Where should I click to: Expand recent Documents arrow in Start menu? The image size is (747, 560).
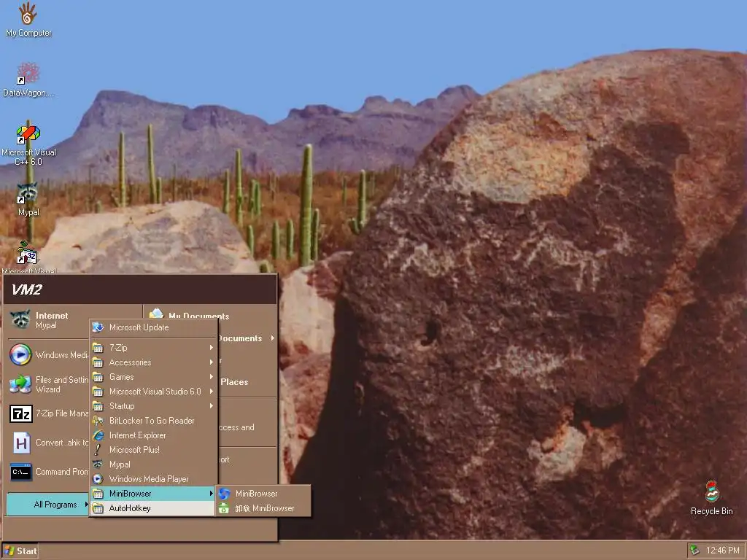[x=273, y=338]
